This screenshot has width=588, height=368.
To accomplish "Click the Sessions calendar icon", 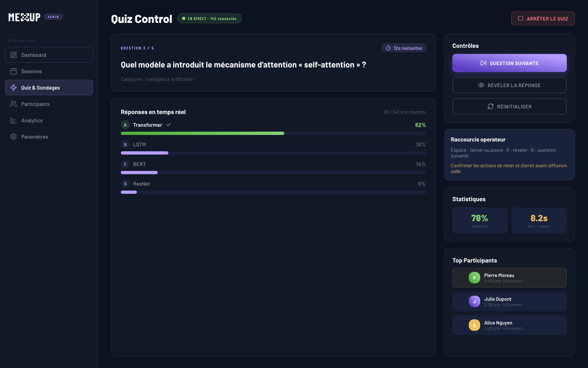I will [x=13, y=71].
